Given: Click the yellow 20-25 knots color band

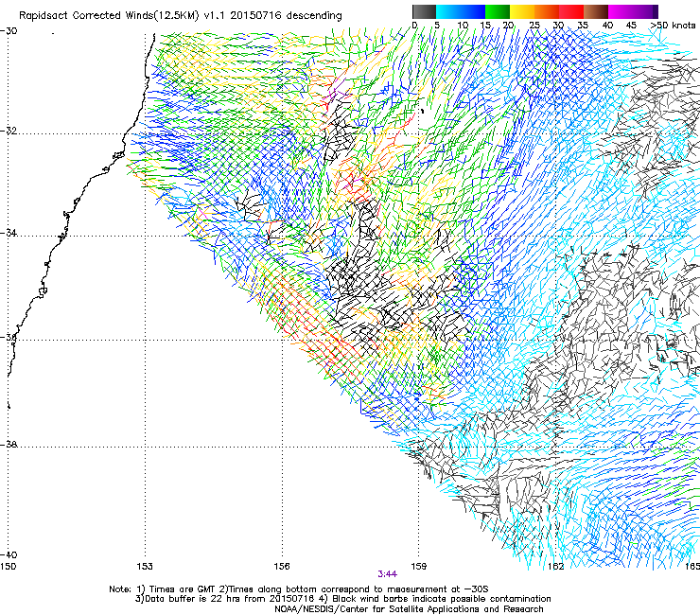Looking at the screenshot, I should point(522,11).
